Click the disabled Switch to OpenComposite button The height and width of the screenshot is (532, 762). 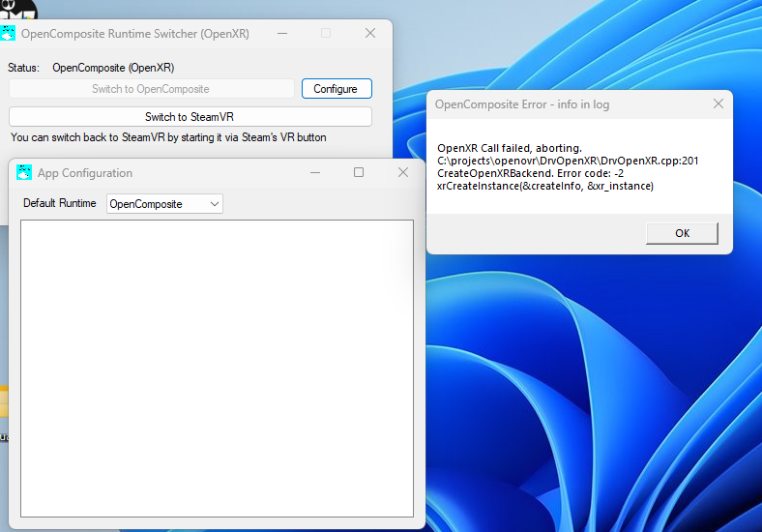point(151,88)
